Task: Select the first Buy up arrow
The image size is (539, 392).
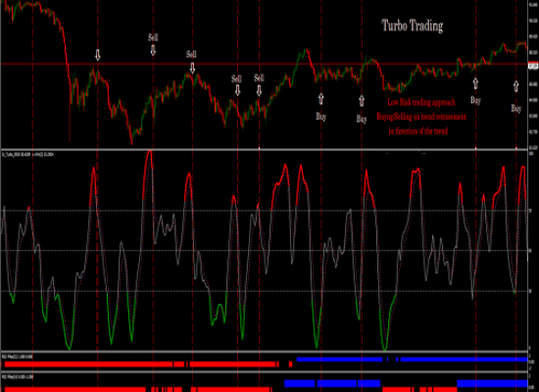Action: click(320, 99)
